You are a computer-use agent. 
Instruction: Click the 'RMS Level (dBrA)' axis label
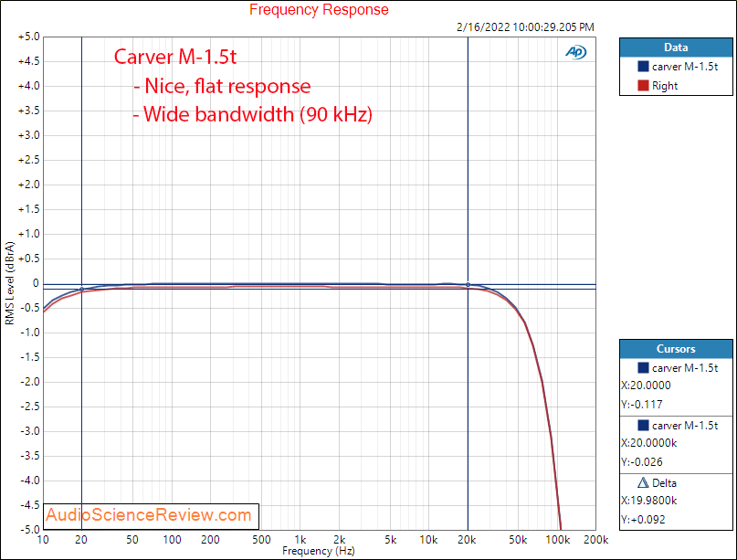click(10, 283)
